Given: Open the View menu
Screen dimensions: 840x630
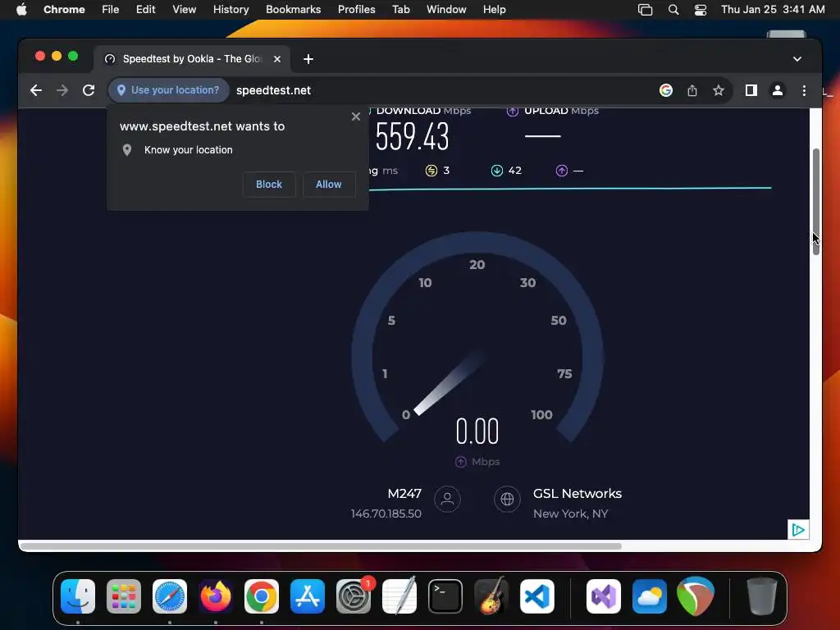Looking at the screenshot, I should coord(185,10).
